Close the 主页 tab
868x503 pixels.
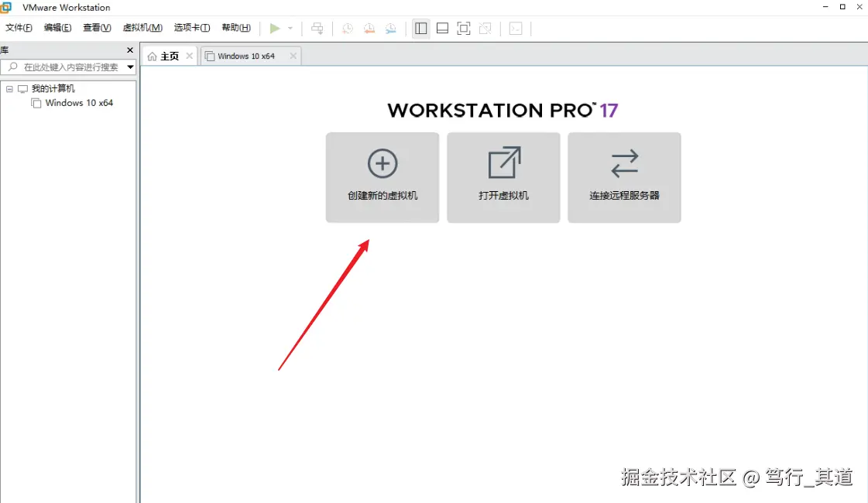(190, 56)
